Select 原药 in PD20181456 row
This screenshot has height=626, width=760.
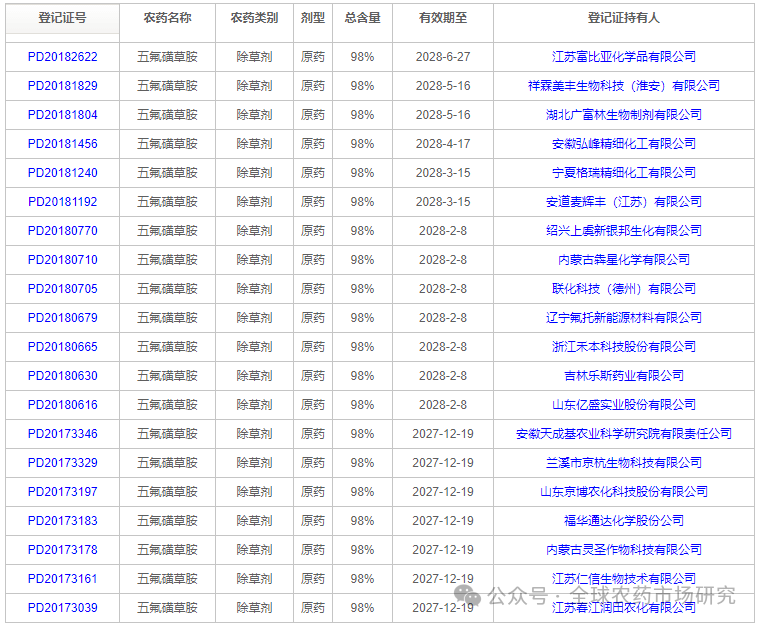(x=313, y=144)
